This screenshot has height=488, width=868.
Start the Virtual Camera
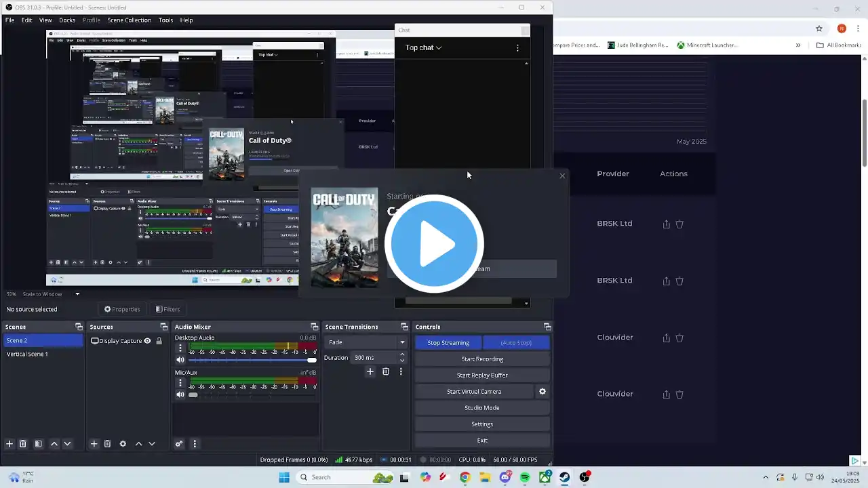point(474,391)
